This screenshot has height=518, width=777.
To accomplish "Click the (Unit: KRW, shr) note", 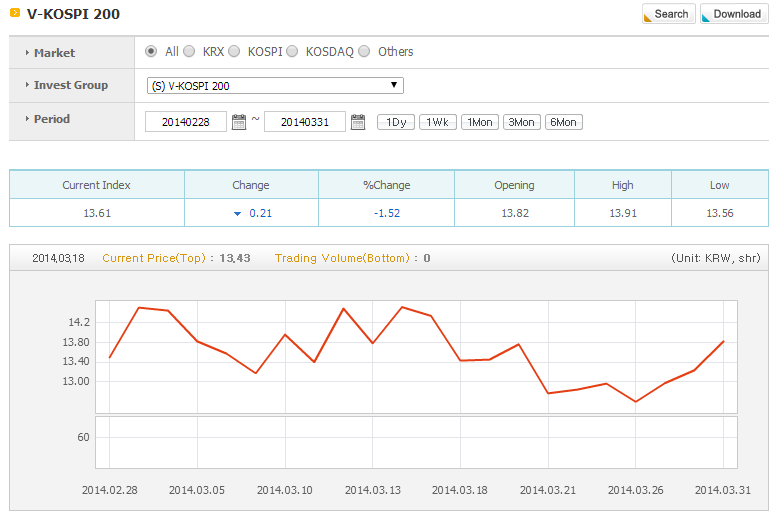I will coord(716,258).
